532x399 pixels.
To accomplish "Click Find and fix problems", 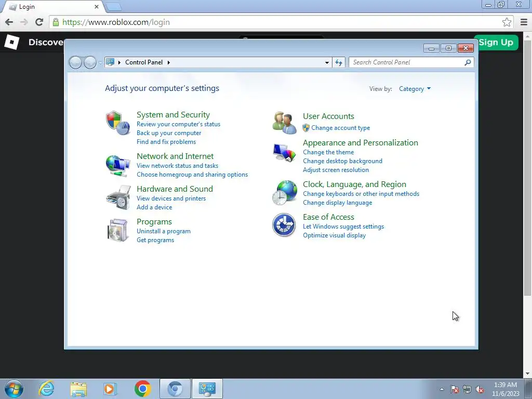I will (166, 142).
